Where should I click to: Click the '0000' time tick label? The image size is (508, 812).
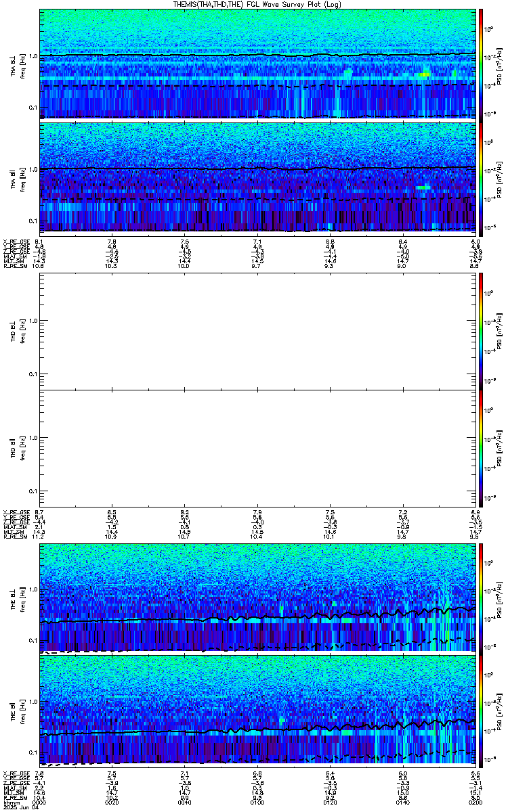coord(39,802)
